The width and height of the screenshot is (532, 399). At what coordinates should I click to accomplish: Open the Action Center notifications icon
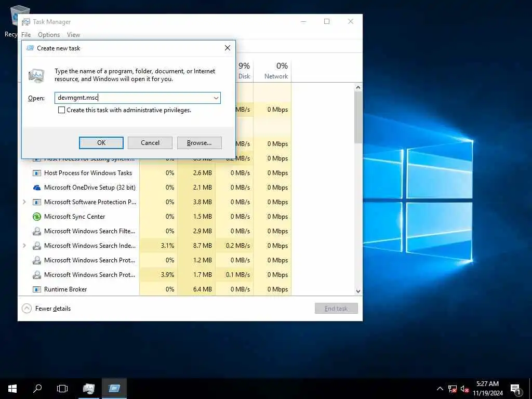[x=515, y=389]
